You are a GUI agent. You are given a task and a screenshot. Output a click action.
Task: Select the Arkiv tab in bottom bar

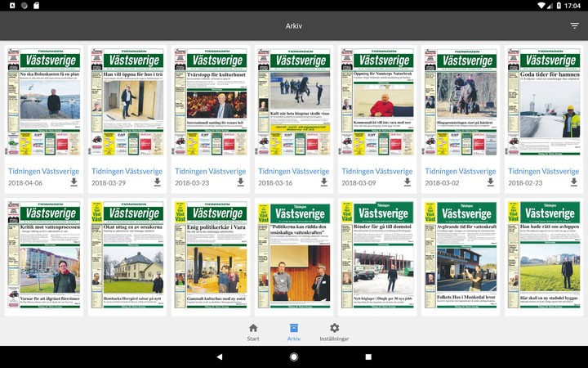(x=294, y=332)
